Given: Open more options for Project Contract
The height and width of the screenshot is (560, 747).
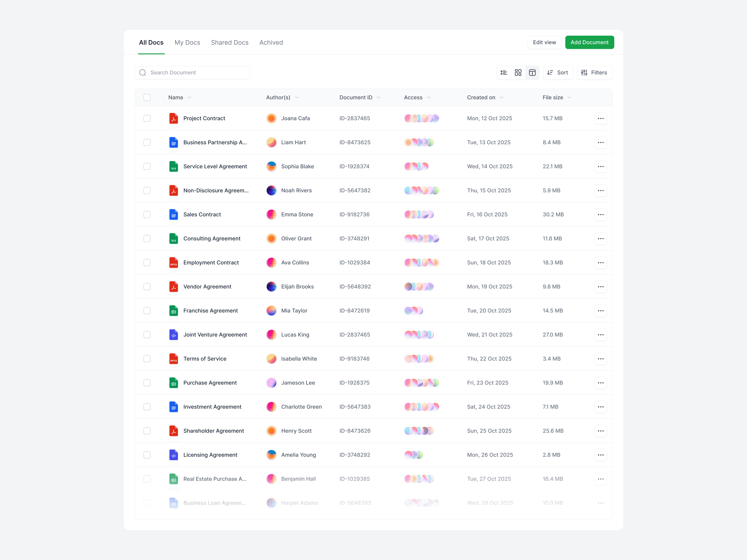Looking at the screenshot, I should pyautogui.click(x=600, y=119).
